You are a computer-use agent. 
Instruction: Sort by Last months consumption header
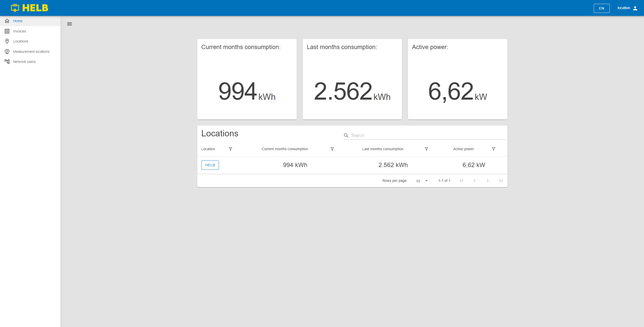383,149
